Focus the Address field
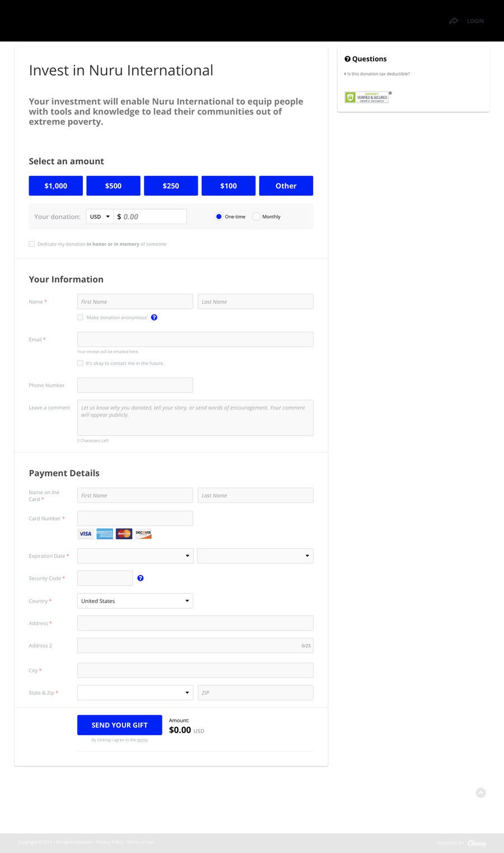504x853 pixels. click(x=195, y=623)
